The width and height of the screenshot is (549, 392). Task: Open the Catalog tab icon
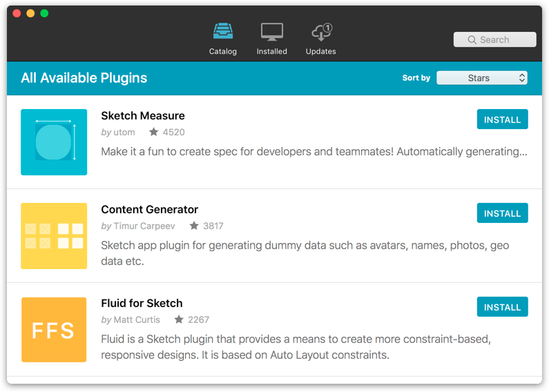click(222, 32)
